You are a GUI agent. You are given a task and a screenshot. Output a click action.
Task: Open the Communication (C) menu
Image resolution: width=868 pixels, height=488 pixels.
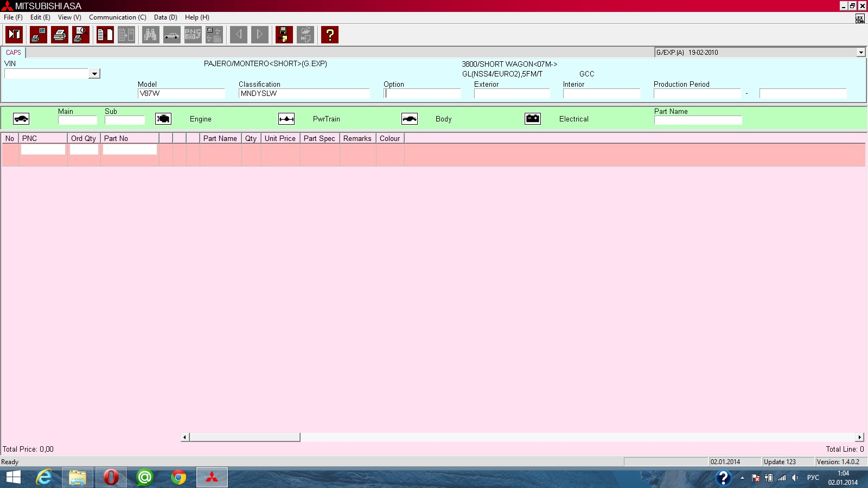point(118,17)
